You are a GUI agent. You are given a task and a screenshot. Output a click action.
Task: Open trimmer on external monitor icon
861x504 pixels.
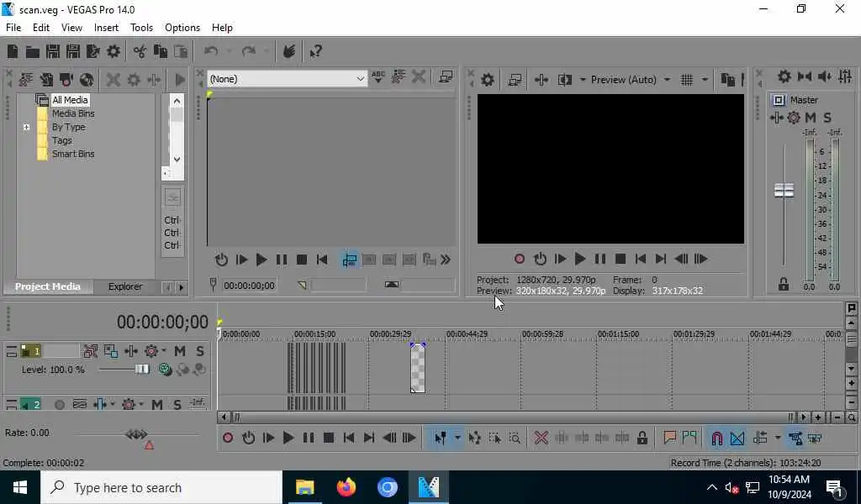(x=446, y=77)
